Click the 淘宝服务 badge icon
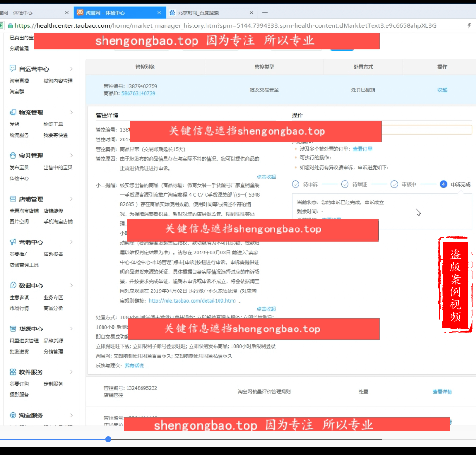Image resolution: width=476 pixels, height=455 pixels. [x=13, y=415]
